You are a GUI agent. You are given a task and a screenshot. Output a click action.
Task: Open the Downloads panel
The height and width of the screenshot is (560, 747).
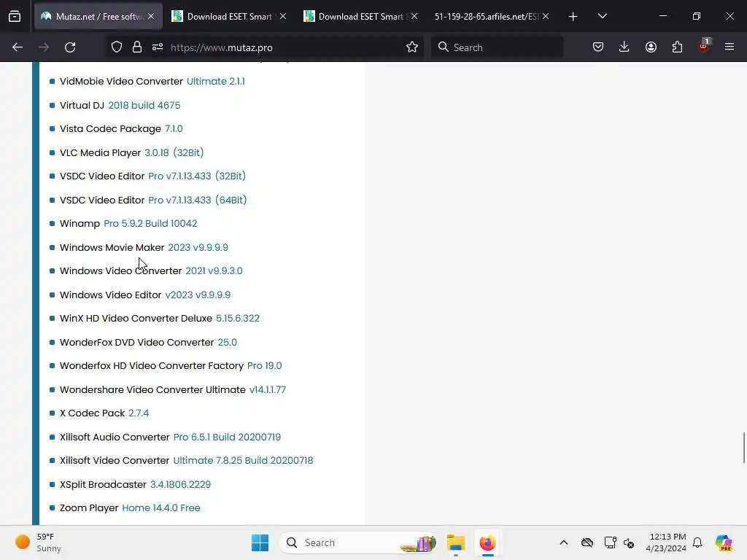[x=624, y=47]
